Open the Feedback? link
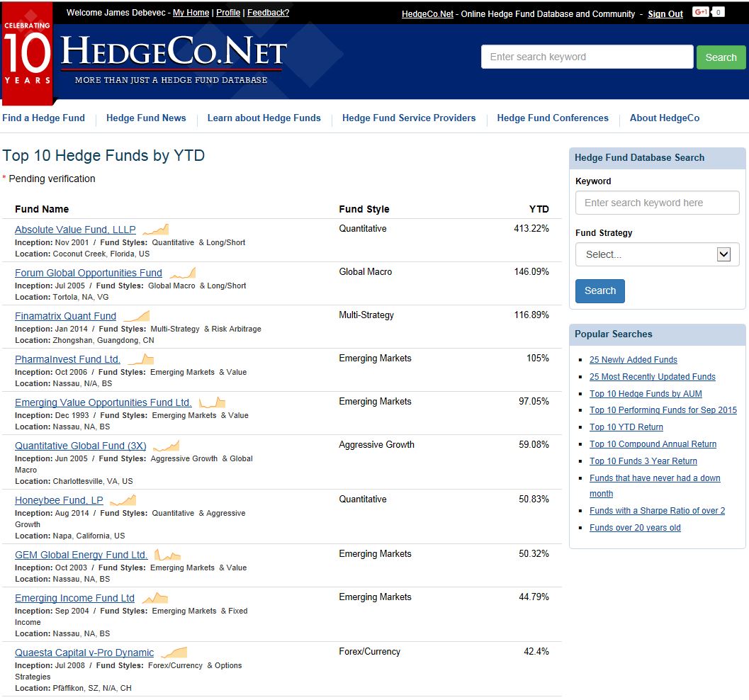 [x=268, y=13]
